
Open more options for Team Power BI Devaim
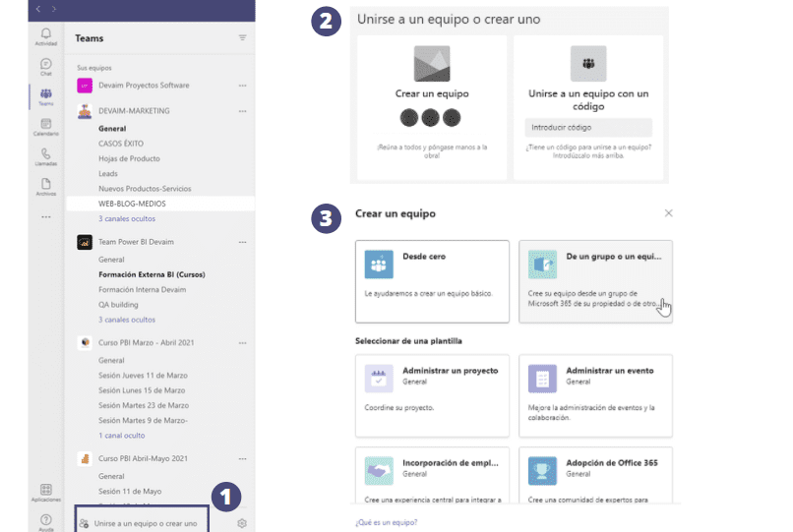(x=243, y=242)
